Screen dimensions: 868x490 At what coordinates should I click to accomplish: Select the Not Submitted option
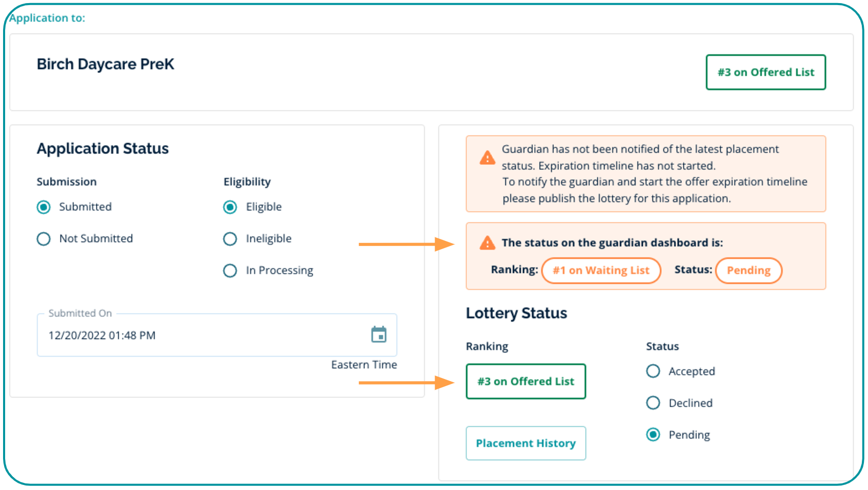[44, 239]
